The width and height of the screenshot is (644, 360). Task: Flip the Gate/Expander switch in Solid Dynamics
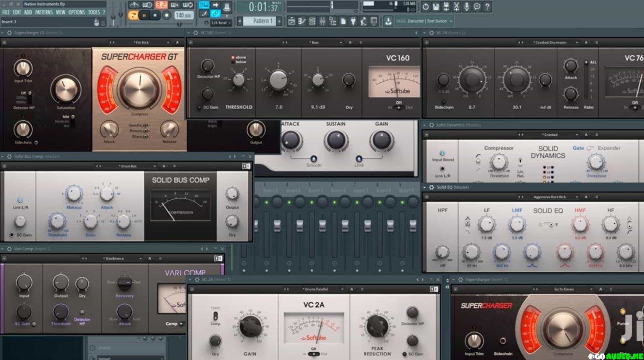591,148
